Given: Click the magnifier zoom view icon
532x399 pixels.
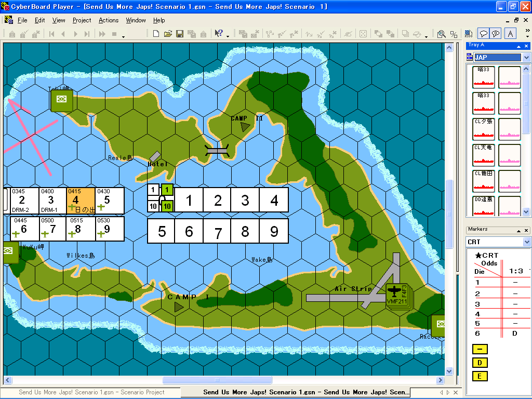Looking at the screenshot, I should pos(441,34).
